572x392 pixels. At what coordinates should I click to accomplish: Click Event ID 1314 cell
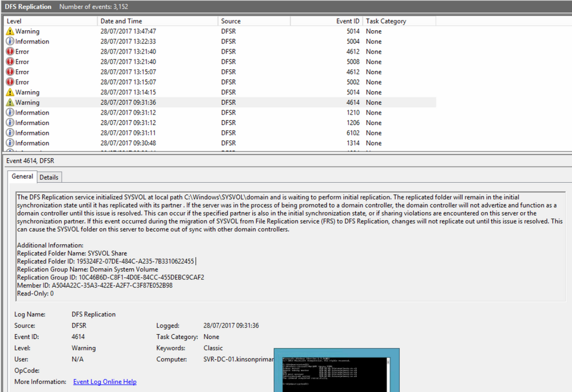(353, 143)
